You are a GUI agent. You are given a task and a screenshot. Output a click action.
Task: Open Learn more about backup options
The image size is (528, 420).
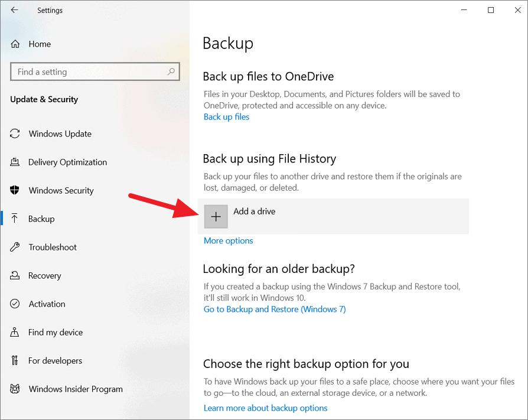(265, 408)
